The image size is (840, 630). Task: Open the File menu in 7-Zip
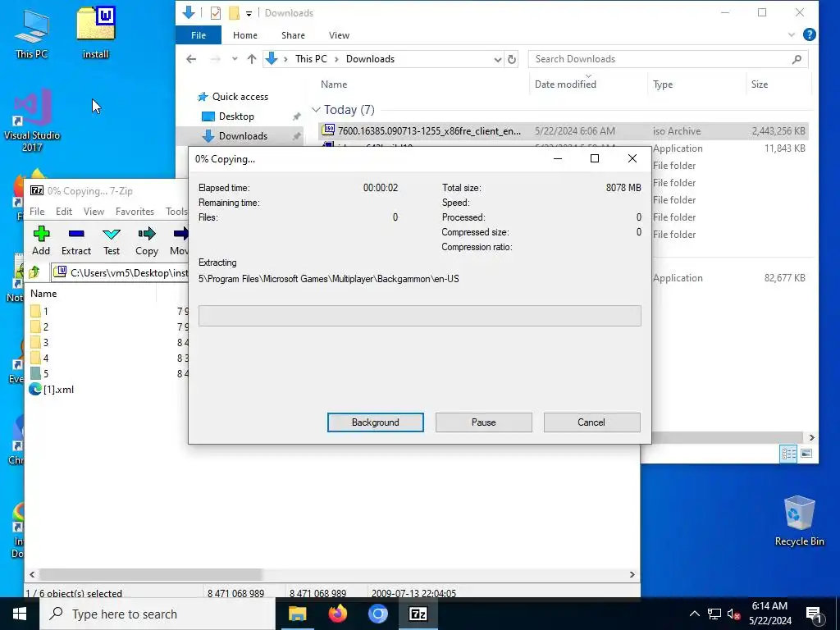(x=37, y=212)
